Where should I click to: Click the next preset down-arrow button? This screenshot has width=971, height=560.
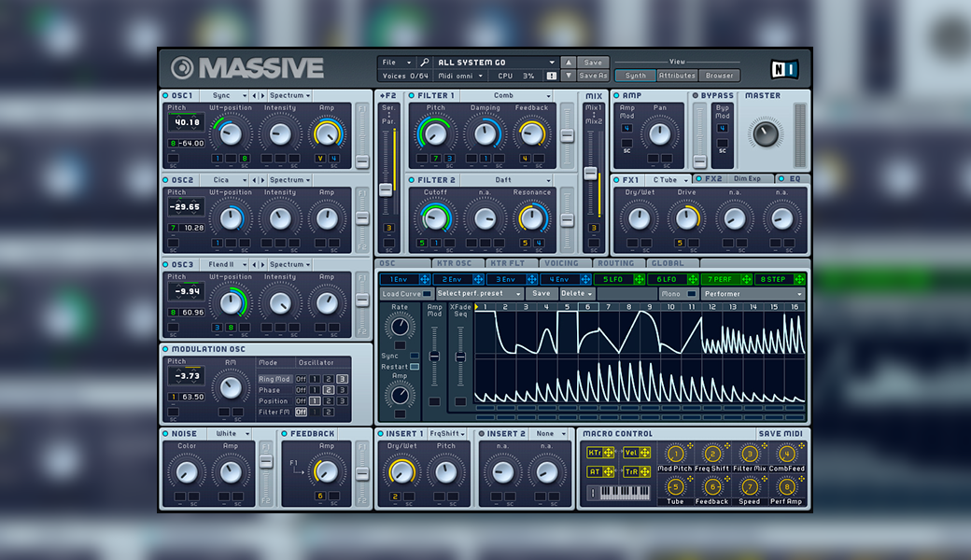point(568,76)
